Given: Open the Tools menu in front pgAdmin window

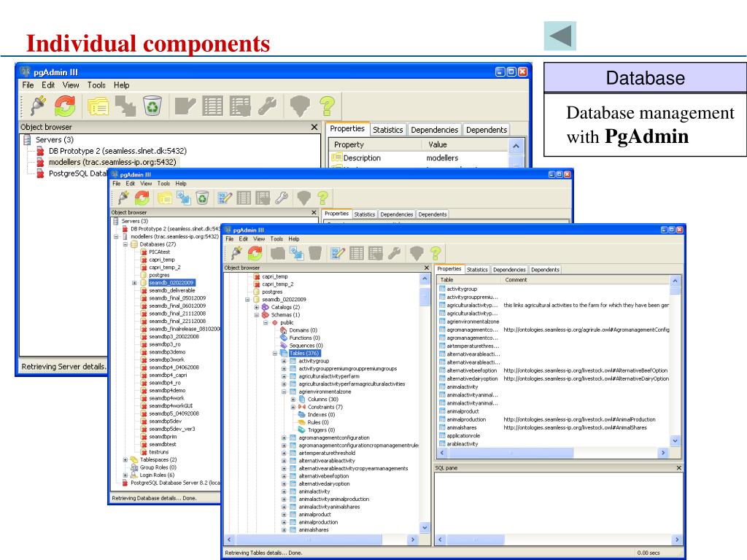Looking at the screenshot, I should [x=276, y=239].
